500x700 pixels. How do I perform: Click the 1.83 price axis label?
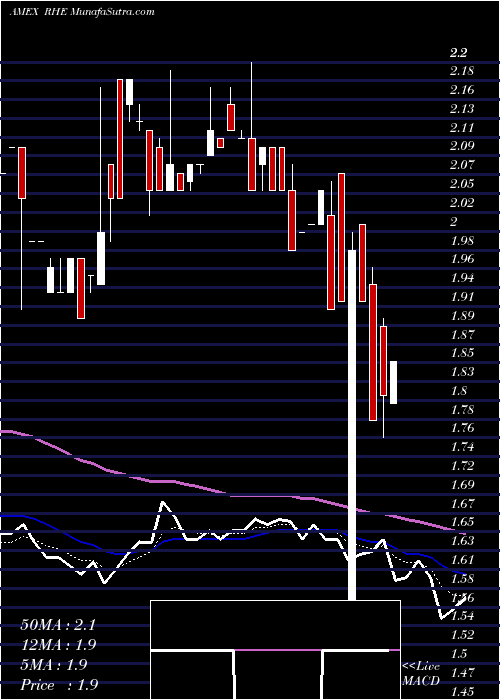coord(462,372)
